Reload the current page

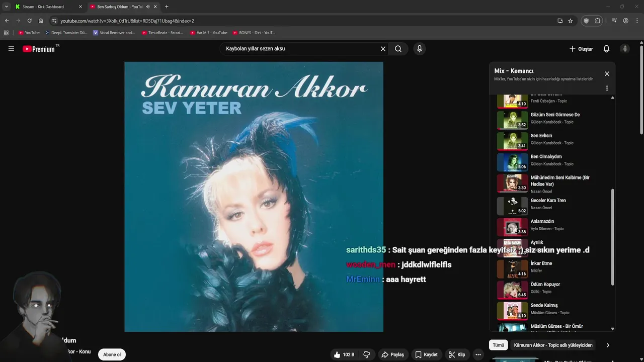(x=29, y=21)
